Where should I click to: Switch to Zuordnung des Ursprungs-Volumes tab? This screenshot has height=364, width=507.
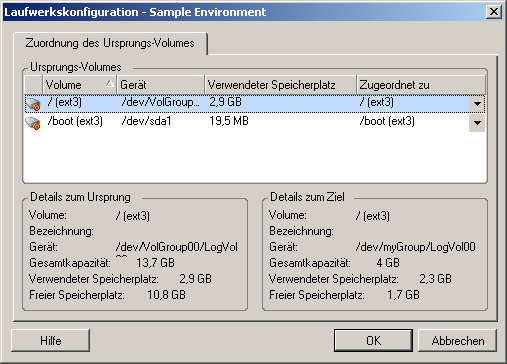click(x=110, y=43)
